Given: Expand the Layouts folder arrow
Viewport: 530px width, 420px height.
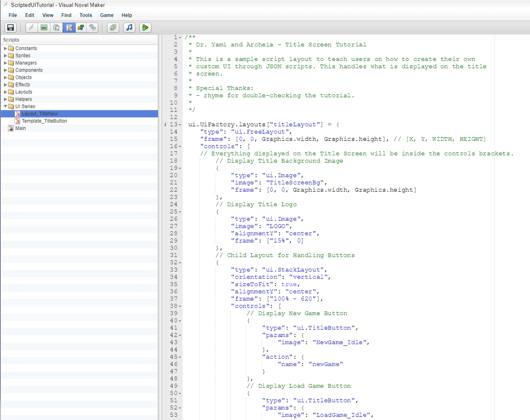Looking at the screenshot, I should [x=5, y=92].
